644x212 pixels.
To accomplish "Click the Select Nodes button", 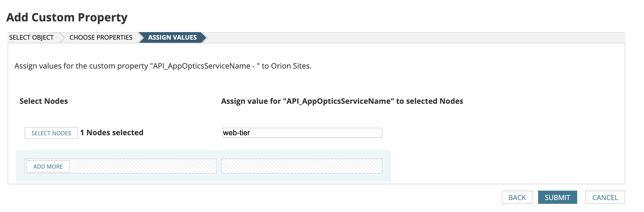I will point(51,133).
